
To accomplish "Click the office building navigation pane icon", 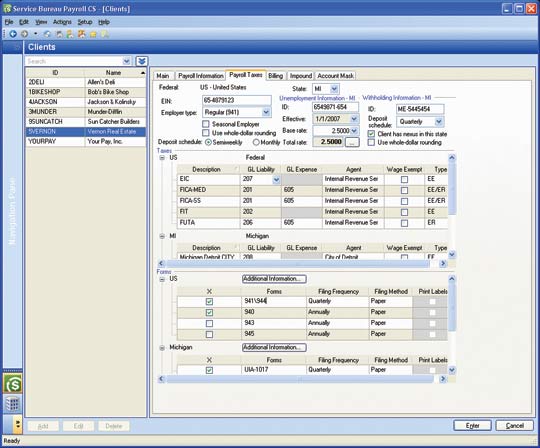I will (x=13, y=404).
